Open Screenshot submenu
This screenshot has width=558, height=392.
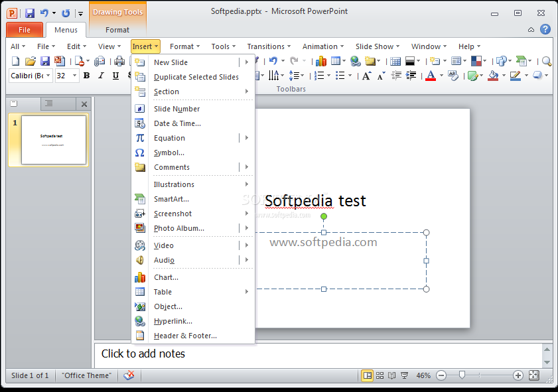(193, 214)
